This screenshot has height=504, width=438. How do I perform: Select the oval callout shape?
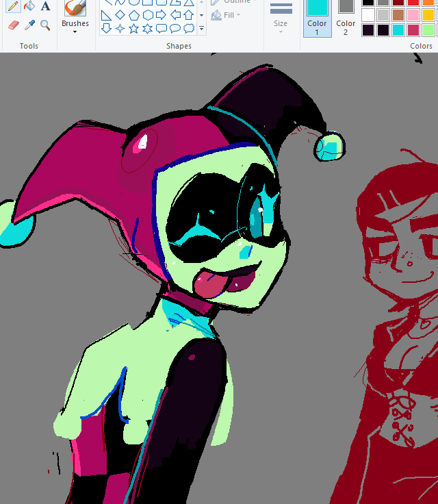click(x=175, y=28)
